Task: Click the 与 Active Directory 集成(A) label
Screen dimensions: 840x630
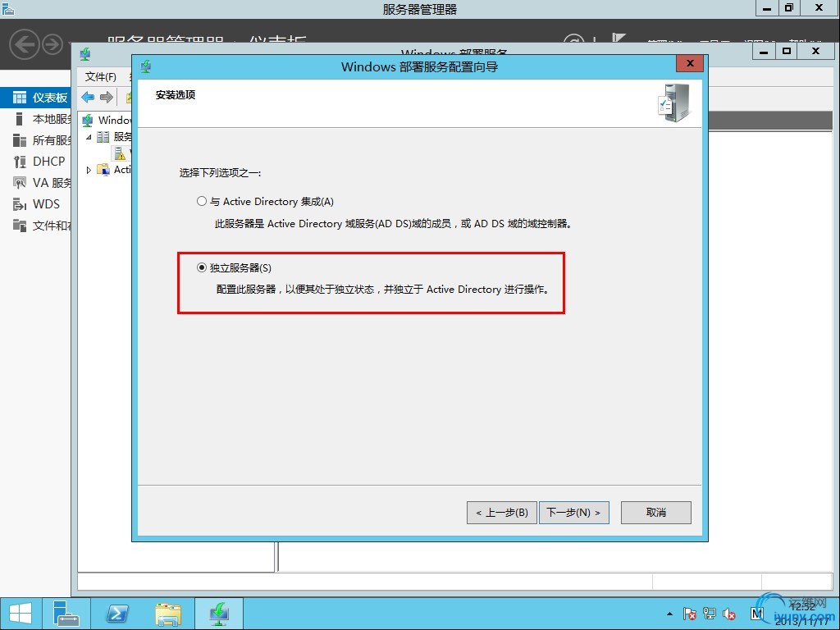Action: (272, 202)
